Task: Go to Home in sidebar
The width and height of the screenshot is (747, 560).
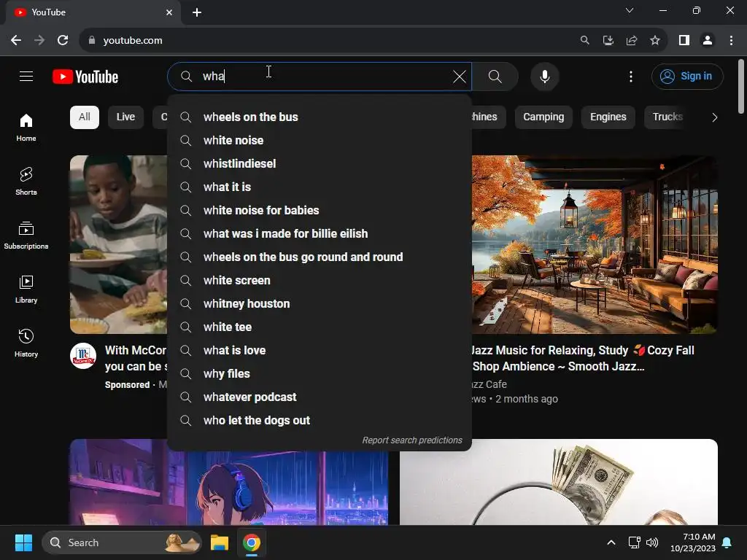Action: [x=26, y=128]
